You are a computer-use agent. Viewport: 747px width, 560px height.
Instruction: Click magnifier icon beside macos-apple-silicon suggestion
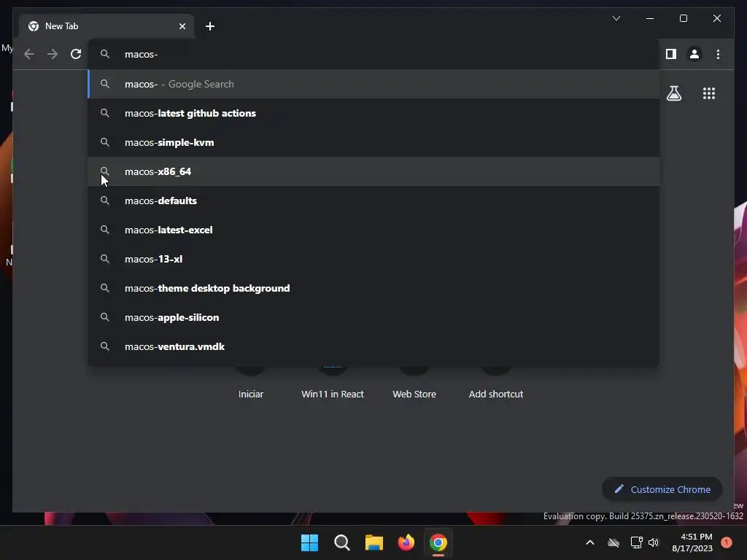(x=105, y=317)
